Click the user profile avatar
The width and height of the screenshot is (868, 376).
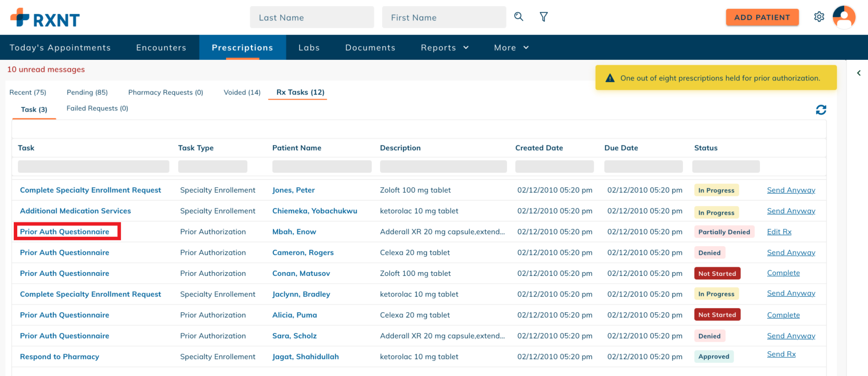(844, 17)
